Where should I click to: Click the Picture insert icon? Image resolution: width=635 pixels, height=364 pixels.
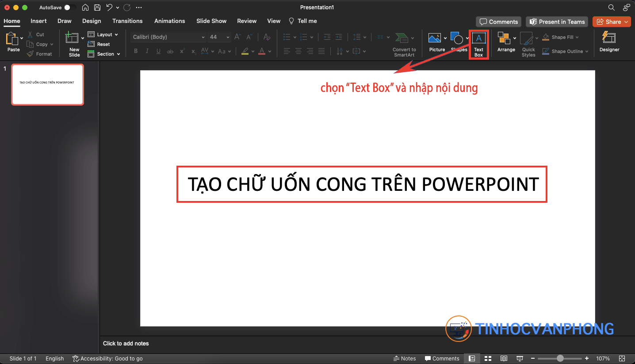[435, 38]
